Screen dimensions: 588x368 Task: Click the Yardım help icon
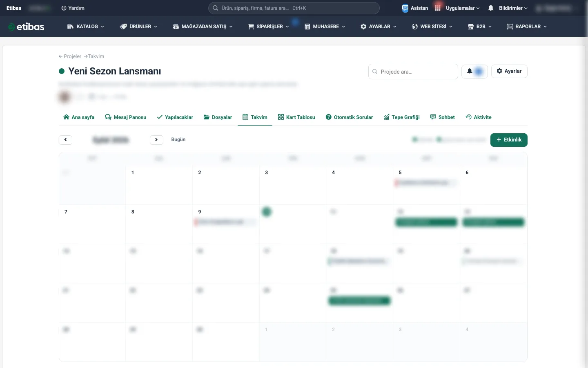tap(64, 8)
